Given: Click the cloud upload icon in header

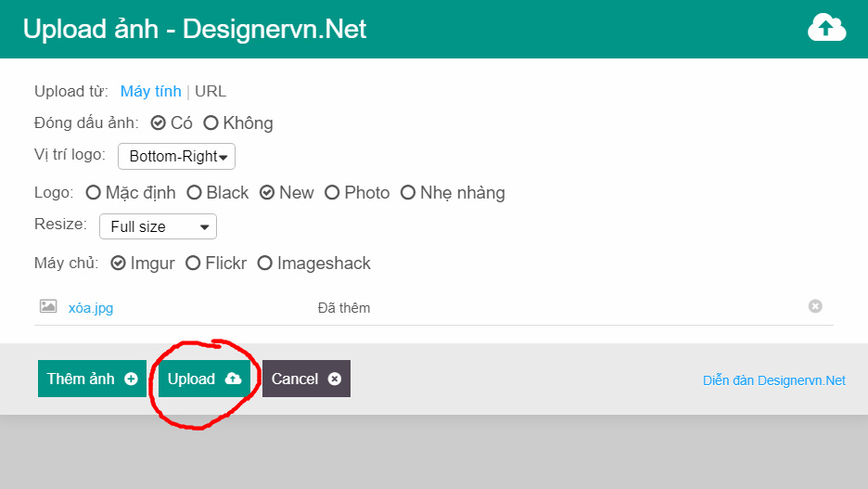Looking at the screenshot, I should (826, 28).
